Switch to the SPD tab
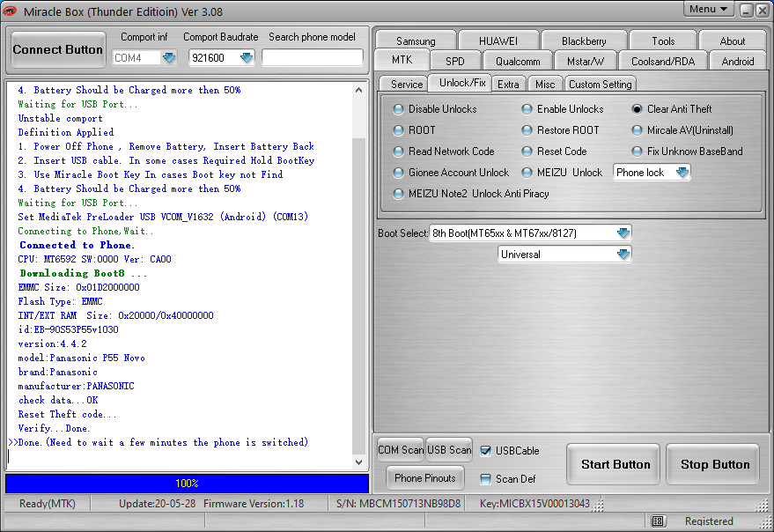The height and width of the screenshot is (532, 774). [x=454, y=62]
